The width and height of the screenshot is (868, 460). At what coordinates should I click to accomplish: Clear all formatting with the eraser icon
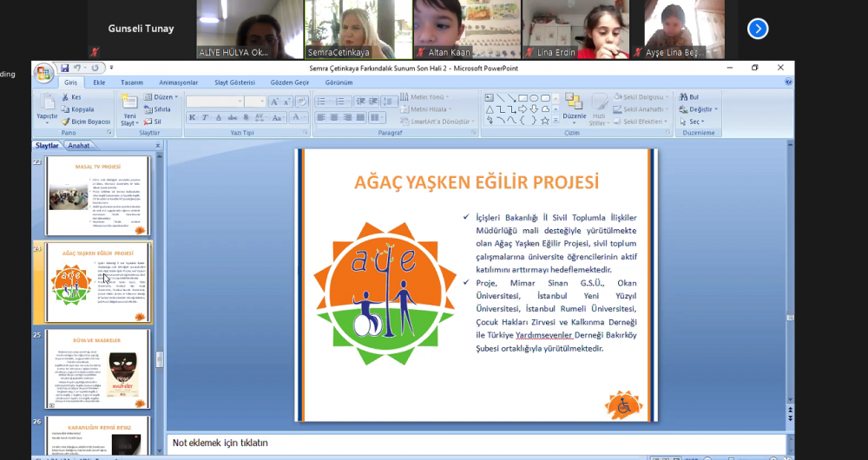pos(302,102)
